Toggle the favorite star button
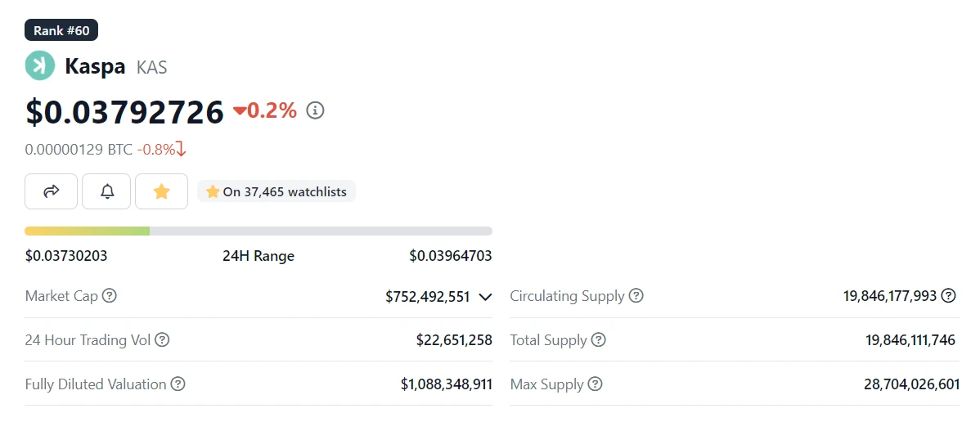The width and height of the screenshot is (980, 422). tap(161, 191)
